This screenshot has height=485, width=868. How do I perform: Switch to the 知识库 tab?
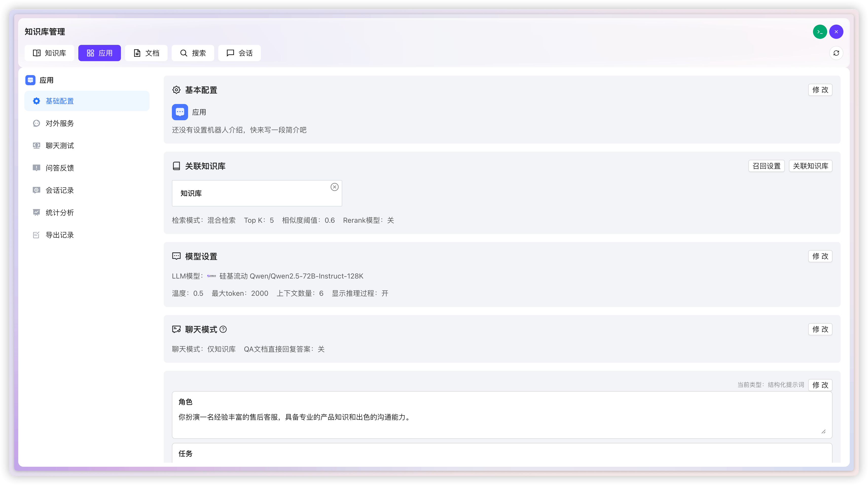click(49, 53)
